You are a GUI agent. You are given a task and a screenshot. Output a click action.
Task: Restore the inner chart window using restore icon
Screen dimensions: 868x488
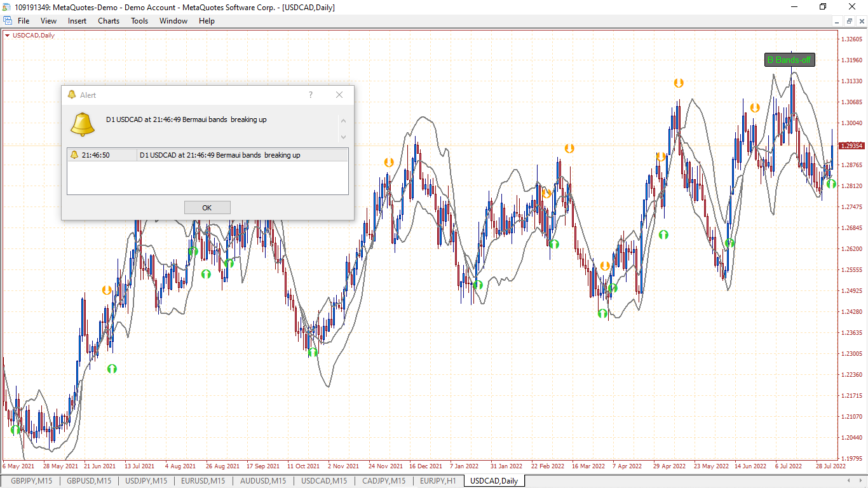pyautogui.click(x=850, y=21)
